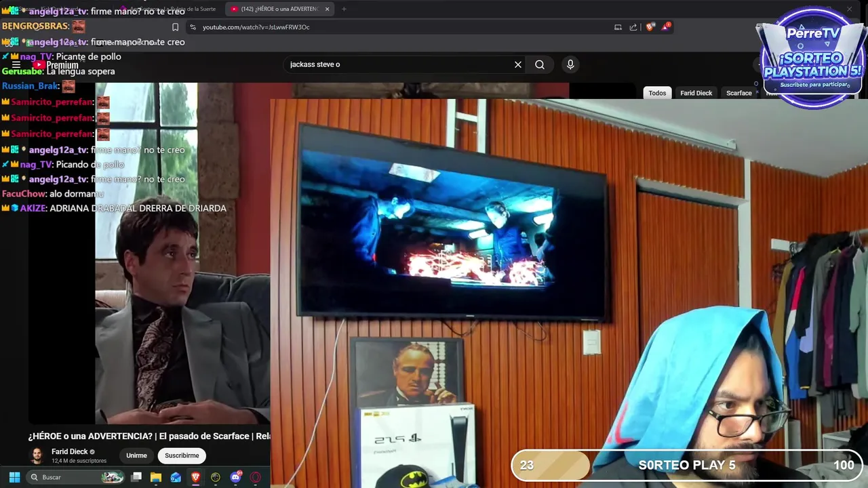Start voice search with the microphone icon
The width and height of the screenshot is (868, 488).
(x=570, y=64)
